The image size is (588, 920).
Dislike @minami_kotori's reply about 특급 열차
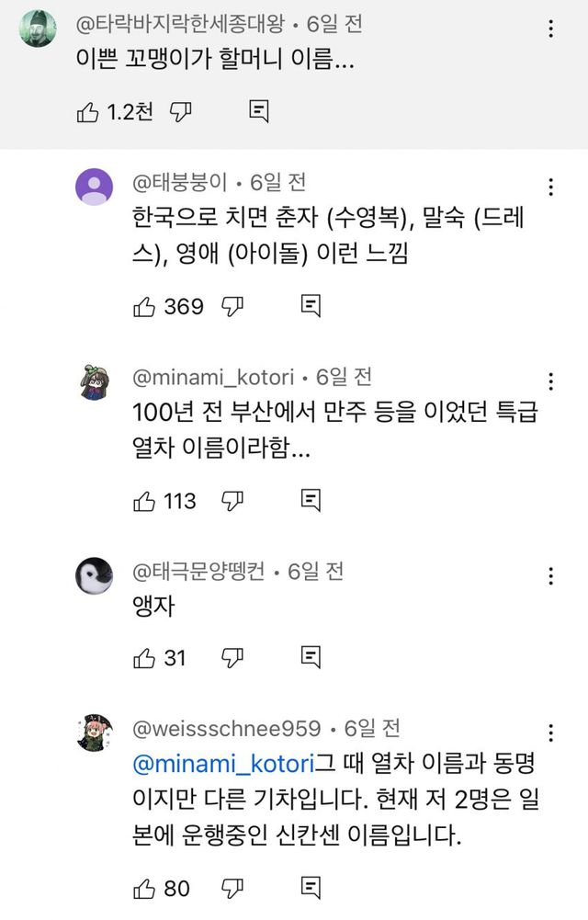point(233,501)
